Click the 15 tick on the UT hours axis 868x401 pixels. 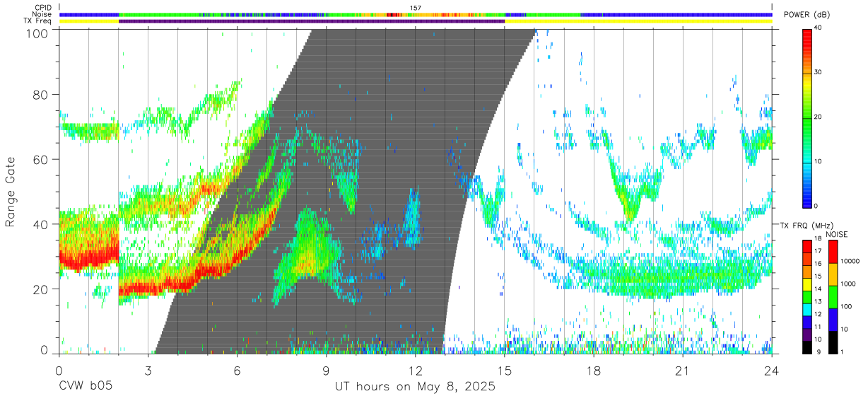(504, 371)
